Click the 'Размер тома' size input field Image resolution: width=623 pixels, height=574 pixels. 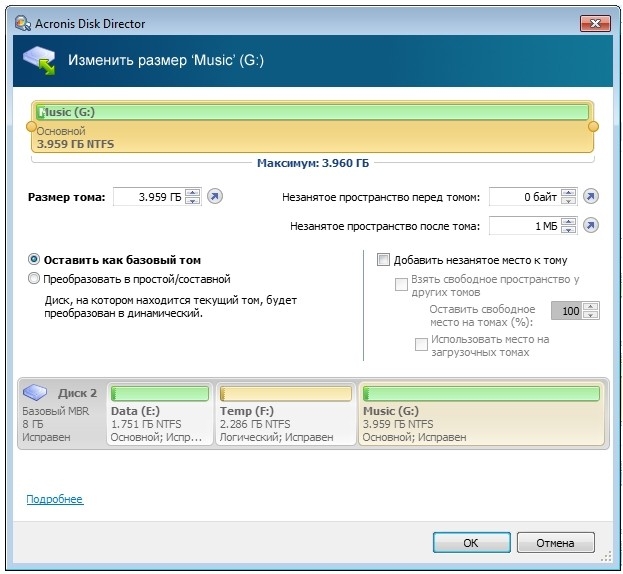(x=148, y=197)
